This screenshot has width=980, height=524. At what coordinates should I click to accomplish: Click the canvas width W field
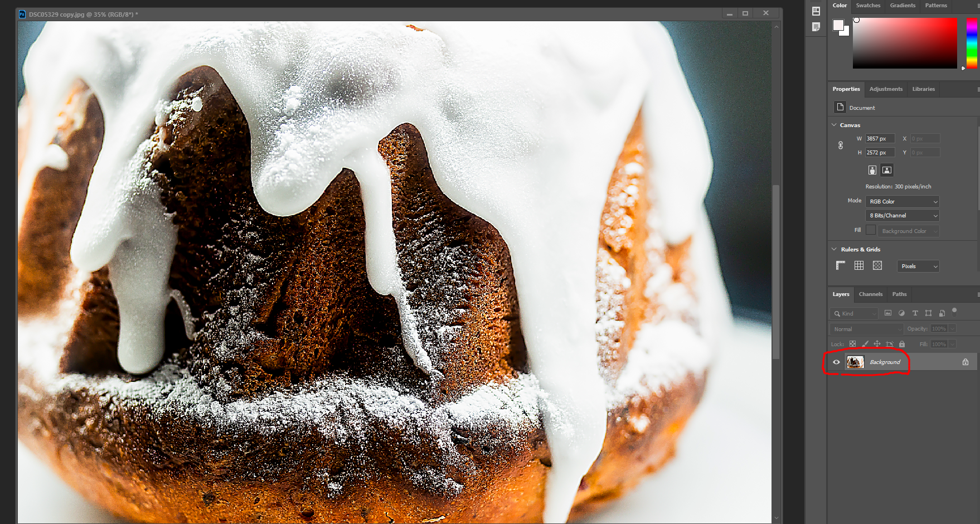pos(880,138)
